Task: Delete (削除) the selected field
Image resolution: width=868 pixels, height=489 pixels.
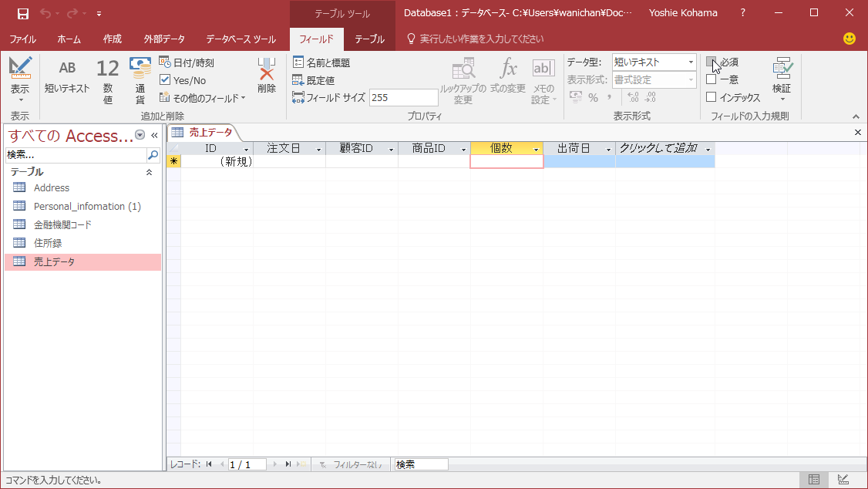Action: (x=266, y=76)
